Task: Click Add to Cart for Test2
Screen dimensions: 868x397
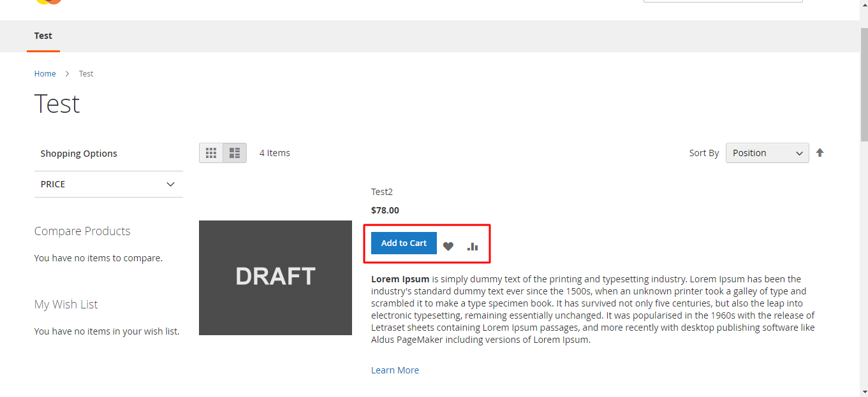Action: (x=403, y=243)
